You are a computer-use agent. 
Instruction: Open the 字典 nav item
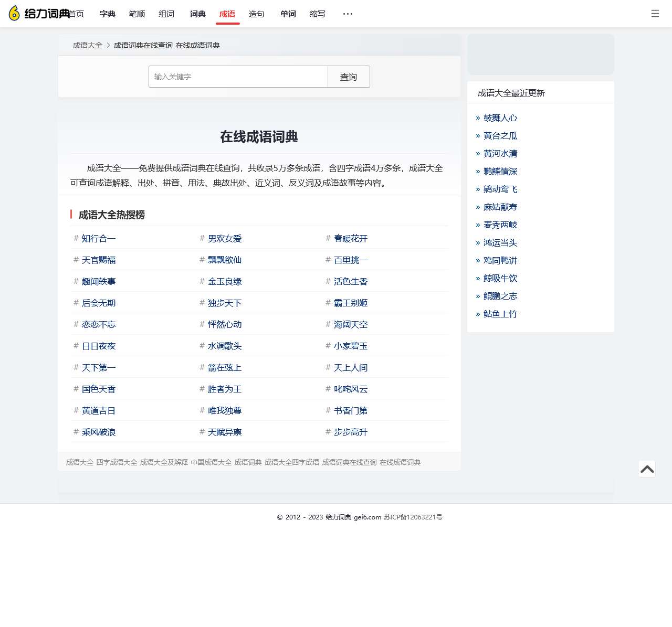click(108, 14)
